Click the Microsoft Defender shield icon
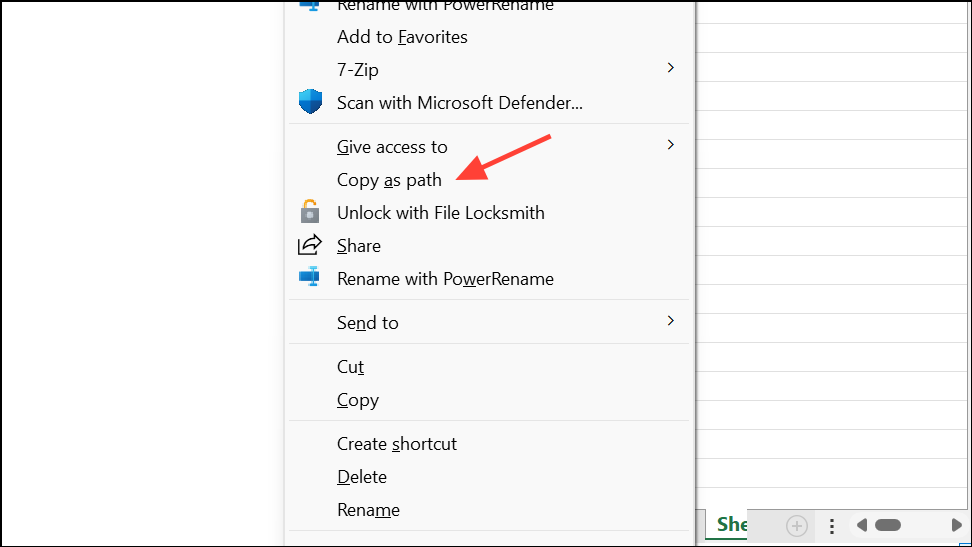972x547 pixels. pyautogui.click(x=311, y=102)
